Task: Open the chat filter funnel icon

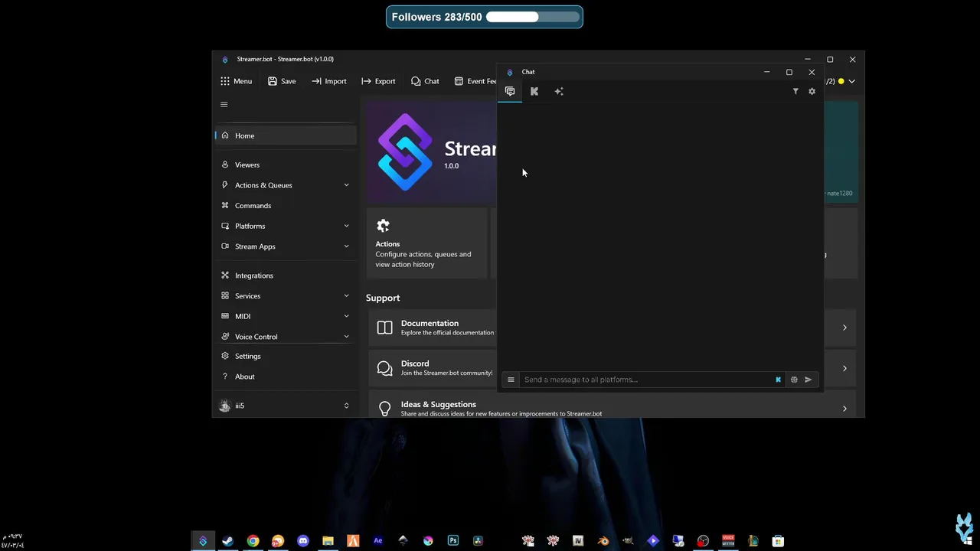Action: (795, 91)
